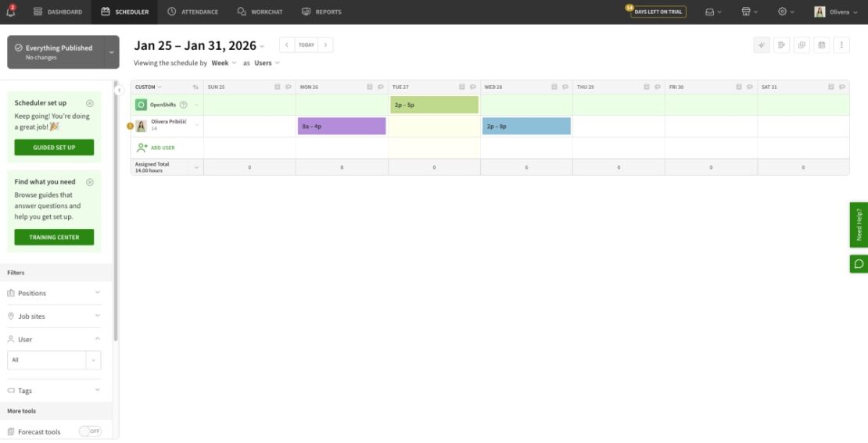Select the purple 8a – 4p shift
The height and width of the screenshot is (443, 868).
342,126
